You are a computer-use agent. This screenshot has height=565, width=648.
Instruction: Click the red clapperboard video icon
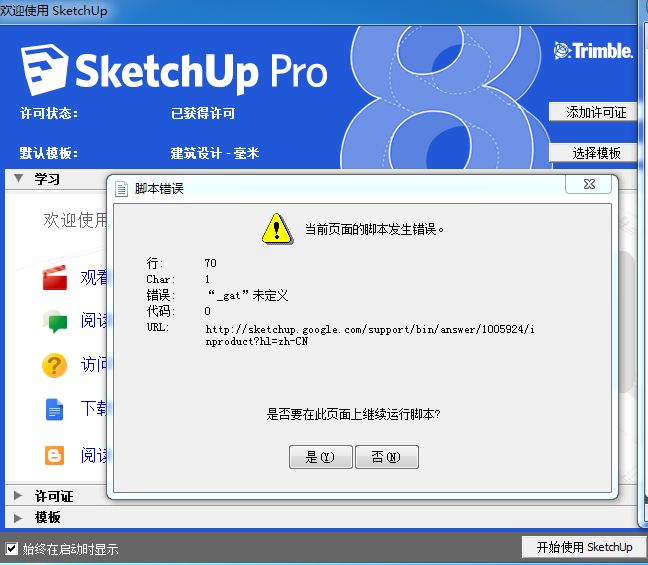tap(55, 277)
